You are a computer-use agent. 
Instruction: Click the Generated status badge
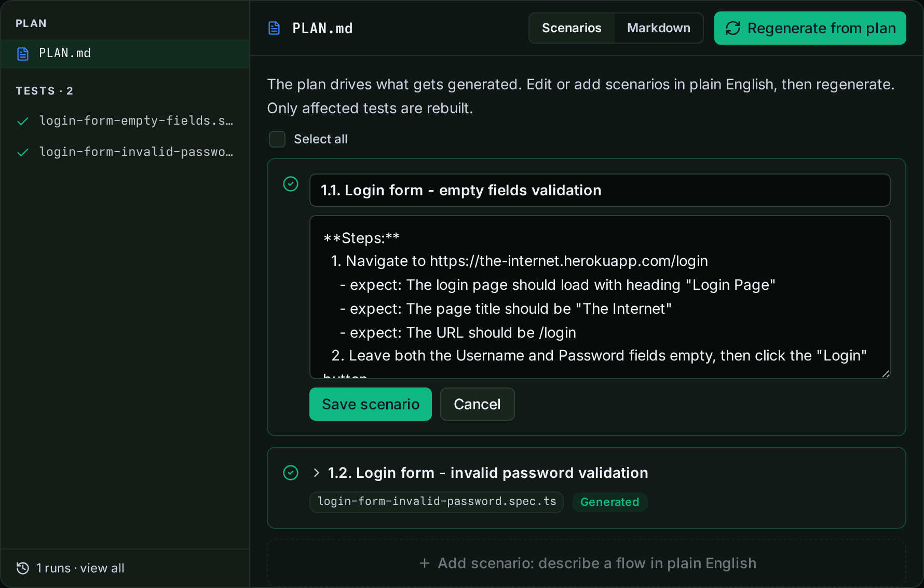[x=609, y=502]
